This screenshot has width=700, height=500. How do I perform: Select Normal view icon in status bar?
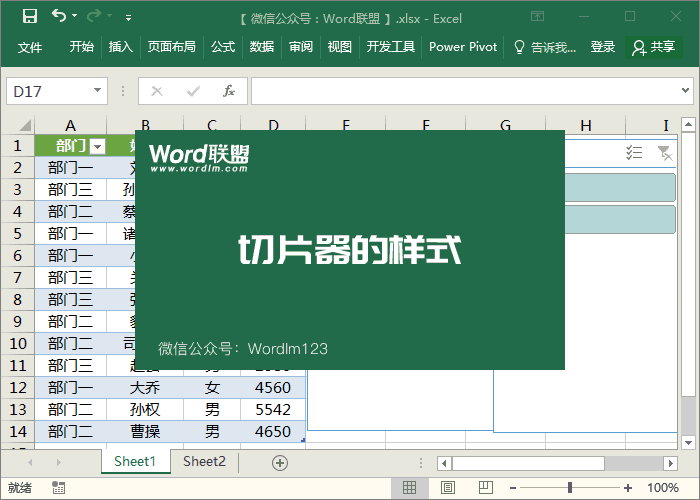[x=409, y=488]
